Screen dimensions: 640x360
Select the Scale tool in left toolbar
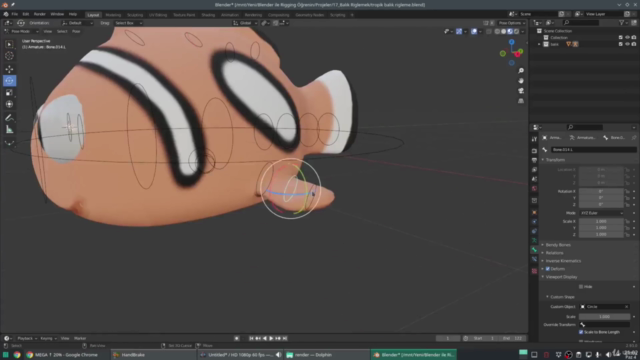9,93
